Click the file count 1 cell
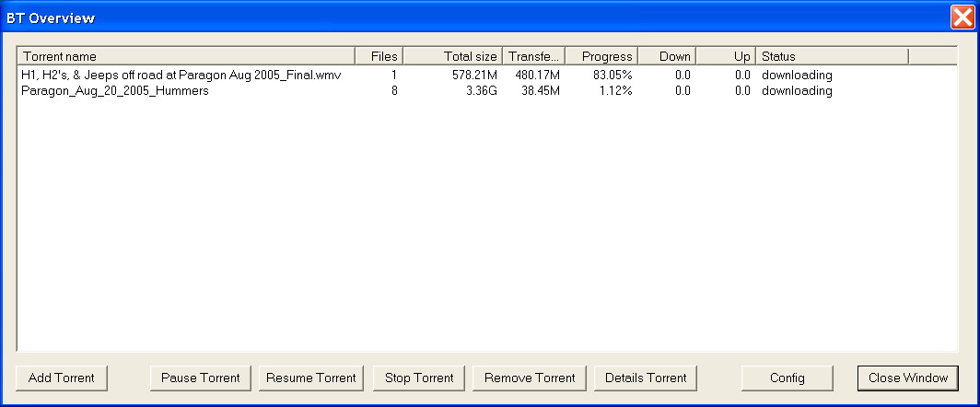 point(394,75)
